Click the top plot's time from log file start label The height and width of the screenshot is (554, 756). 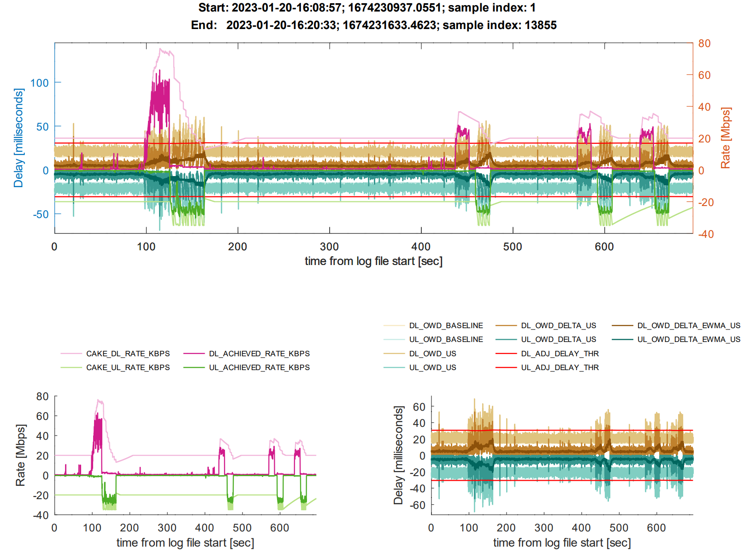point(373,261)
